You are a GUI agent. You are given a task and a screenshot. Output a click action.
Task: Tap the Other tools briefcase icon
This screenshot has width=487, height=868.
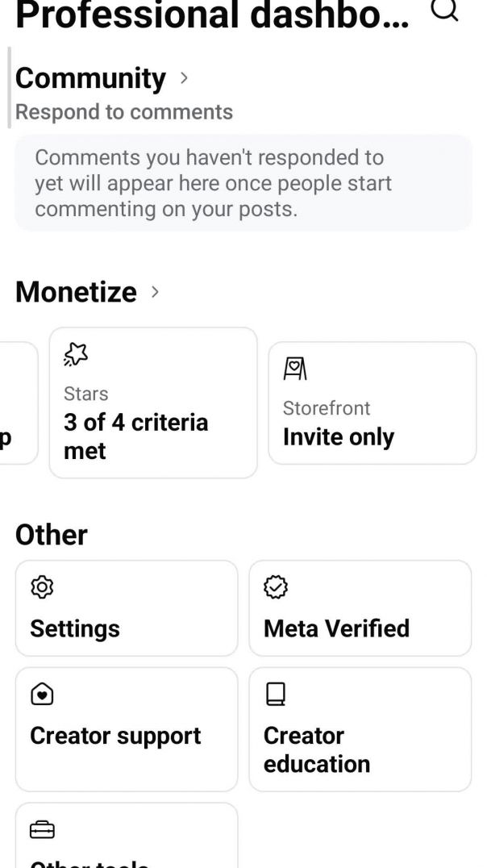tap(42, 829)
